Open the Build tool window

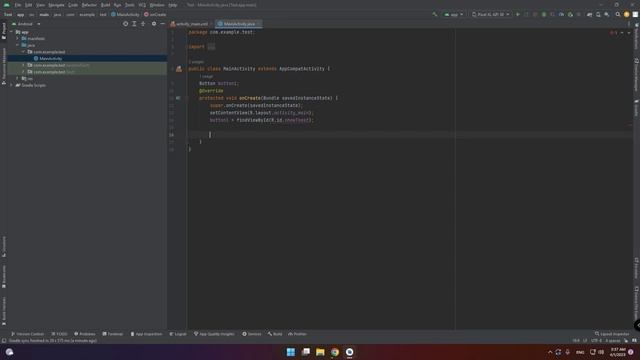click(x=275, y=334)
